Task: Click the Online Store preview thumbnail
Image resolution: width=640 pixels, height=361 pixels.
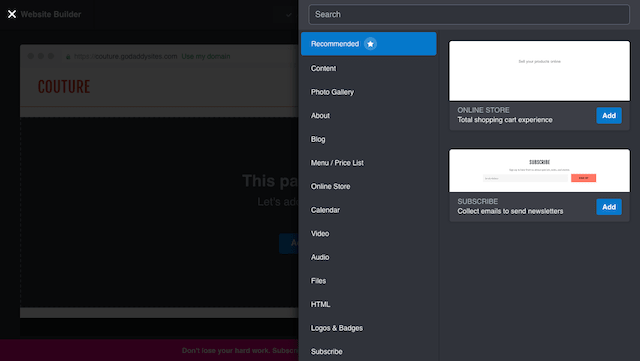Action: 539,71
